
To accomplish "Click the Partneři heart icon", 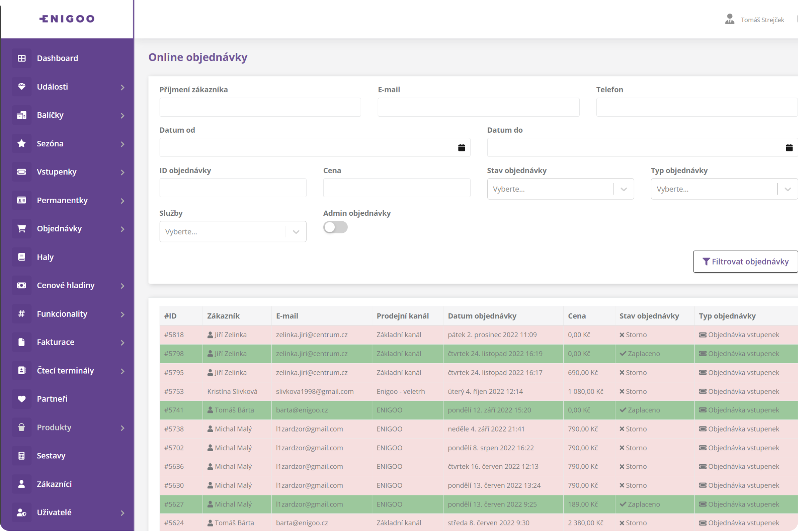I will pos(22,399).
